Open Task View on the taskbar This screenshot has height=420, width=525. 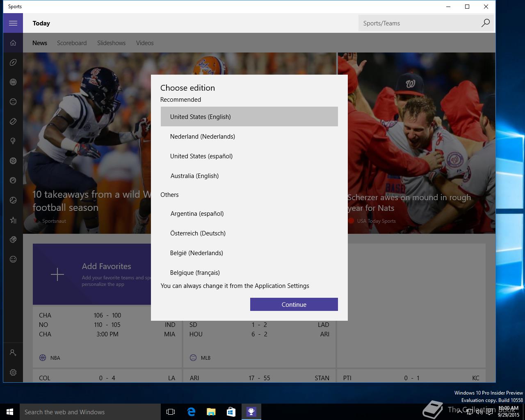click(171, 412)
